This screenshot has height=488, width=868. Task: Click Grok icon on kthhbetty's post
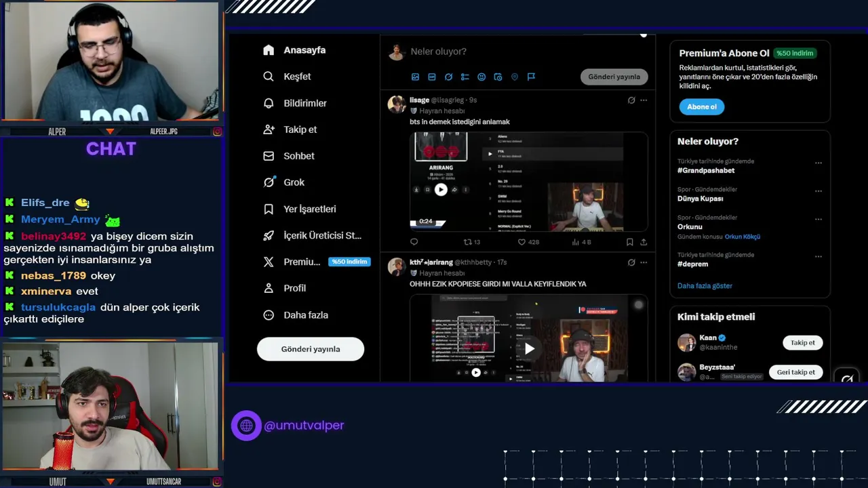tap(631, 262)
